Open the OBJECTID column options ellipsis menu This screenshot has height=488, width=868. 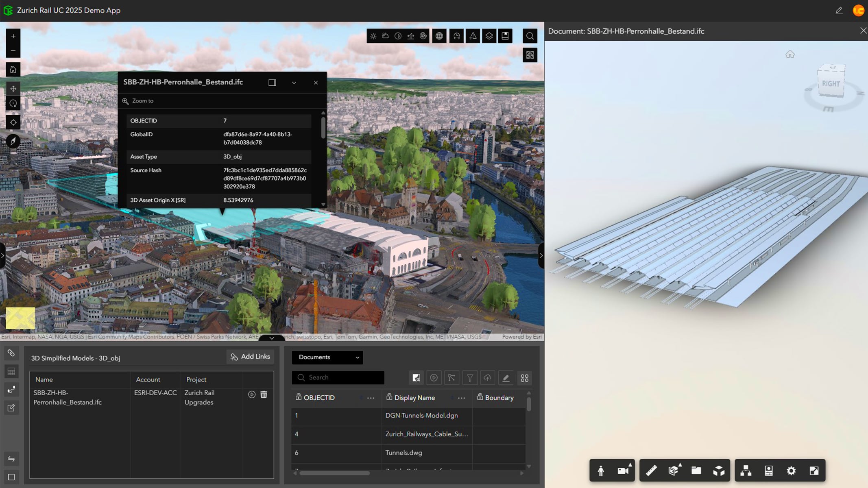(x=371, y=398)
